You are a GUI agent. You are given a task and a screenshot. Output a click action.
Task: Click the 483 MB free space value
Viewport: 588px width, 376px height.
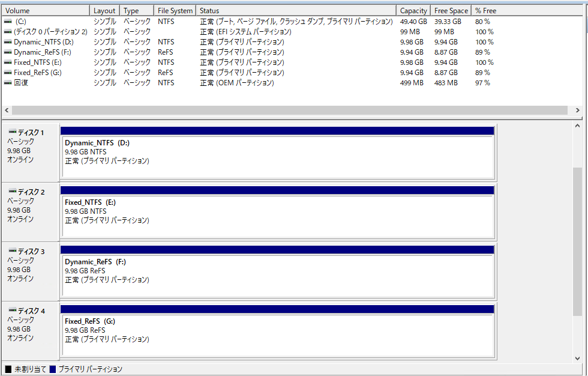tap(446, 82)
